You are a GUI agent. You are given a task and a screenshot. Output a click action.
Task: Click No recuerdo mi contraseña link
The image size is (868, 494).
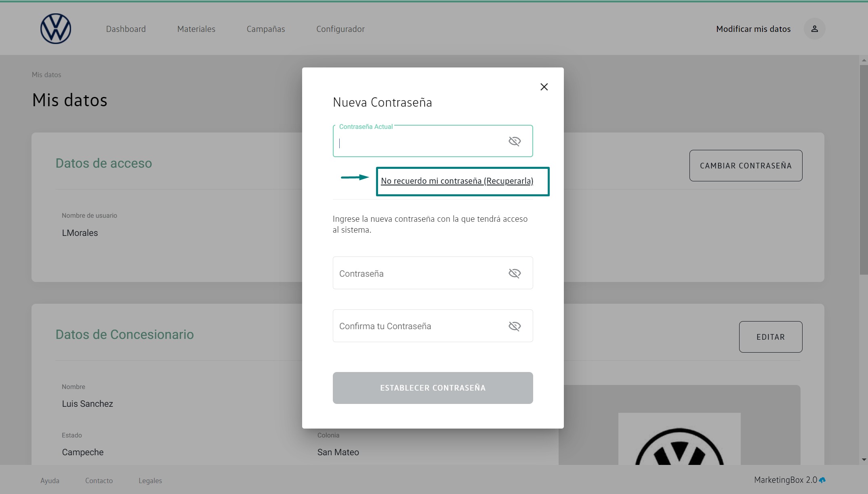pyautogui.click(x=457, y=181)
